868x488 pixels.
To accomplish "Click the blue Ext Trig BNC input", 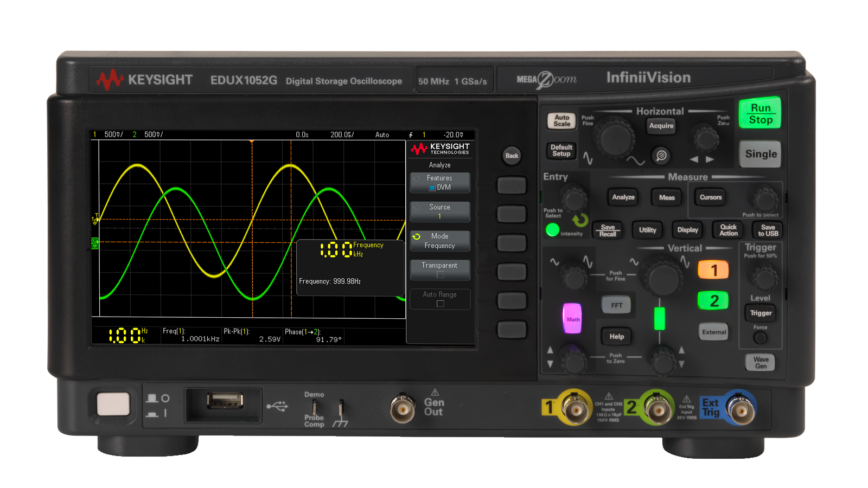I will (x=740, y=408).
